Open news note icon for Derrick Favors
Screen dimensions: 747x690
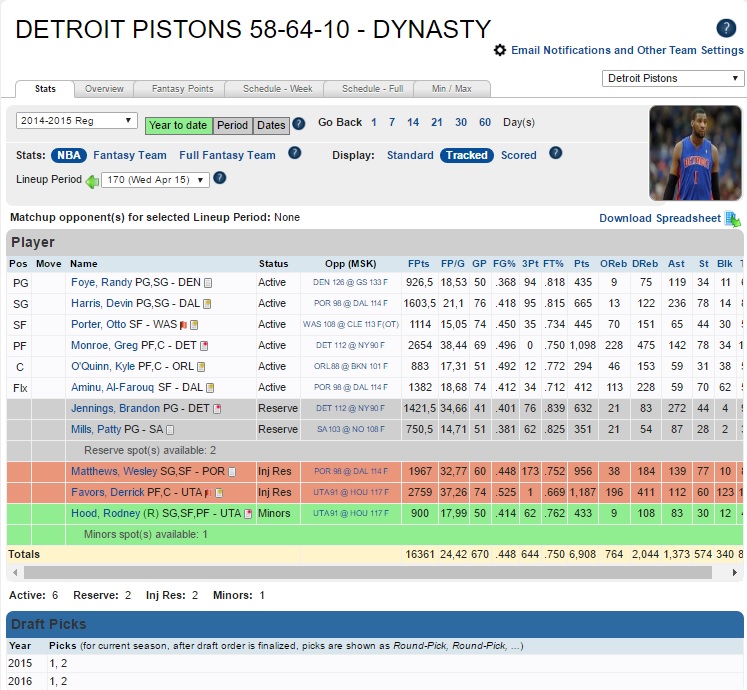tap(219, 493)
